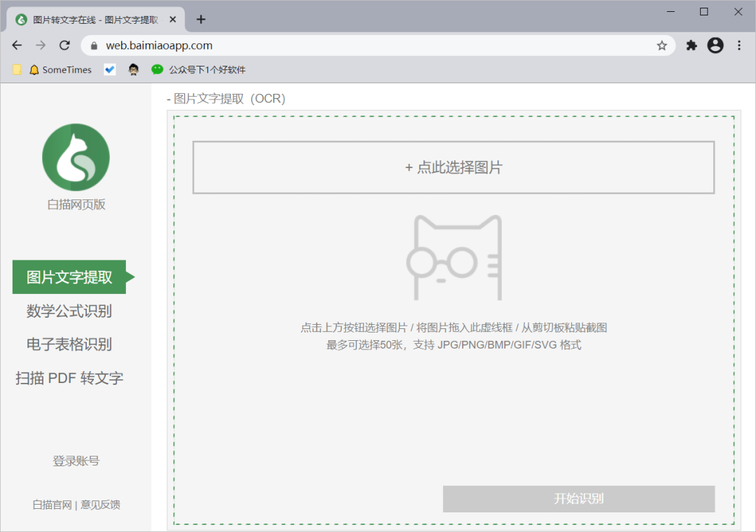Image resolution: width=756 pixels, height=532 pixels.
Task: Open a new browser tab
Action: 201,20
